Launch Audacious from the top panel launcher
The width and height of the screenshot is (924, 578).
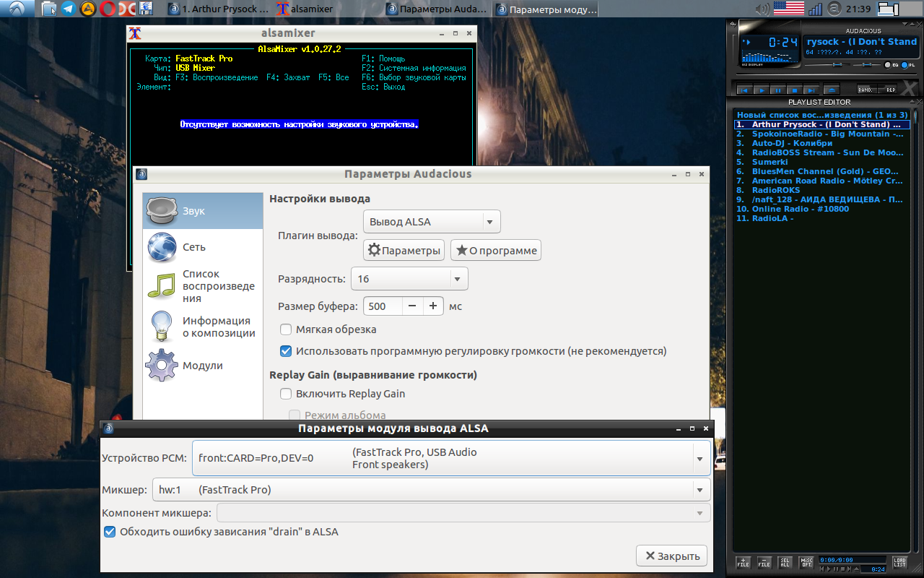point(87,9)
